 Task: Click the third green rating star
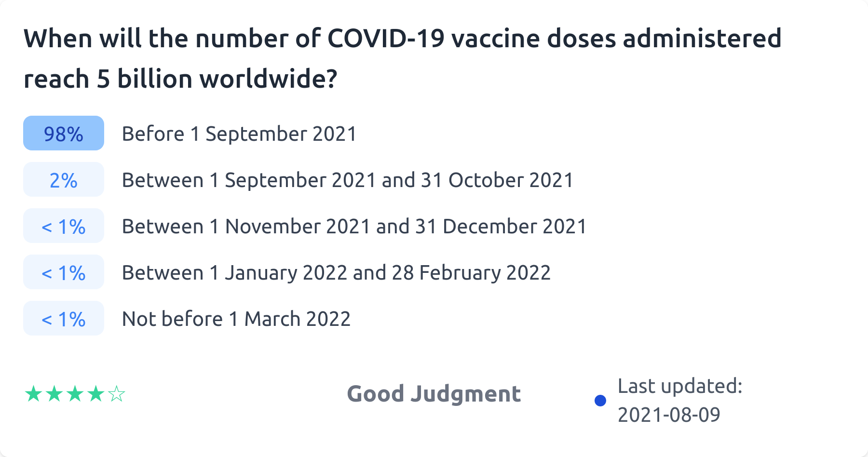pyautogui.click(x=75, y=394)
